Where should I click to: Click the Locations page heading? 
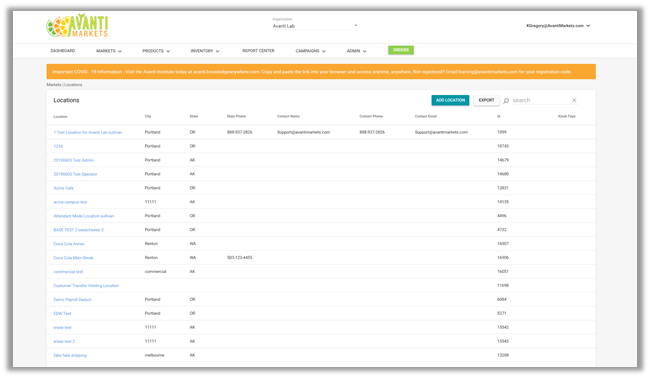tap(66, 100)
